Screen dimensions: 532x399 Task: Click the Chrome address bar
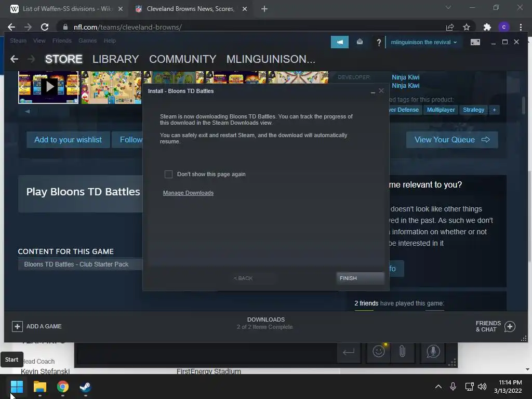tap(251, 27)
